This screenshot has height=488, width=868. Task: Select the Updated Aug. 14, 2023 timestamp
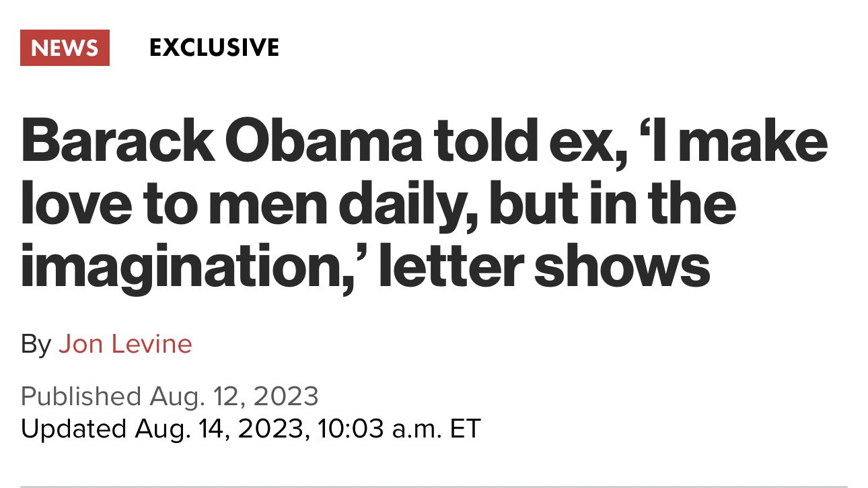(250, 428)
